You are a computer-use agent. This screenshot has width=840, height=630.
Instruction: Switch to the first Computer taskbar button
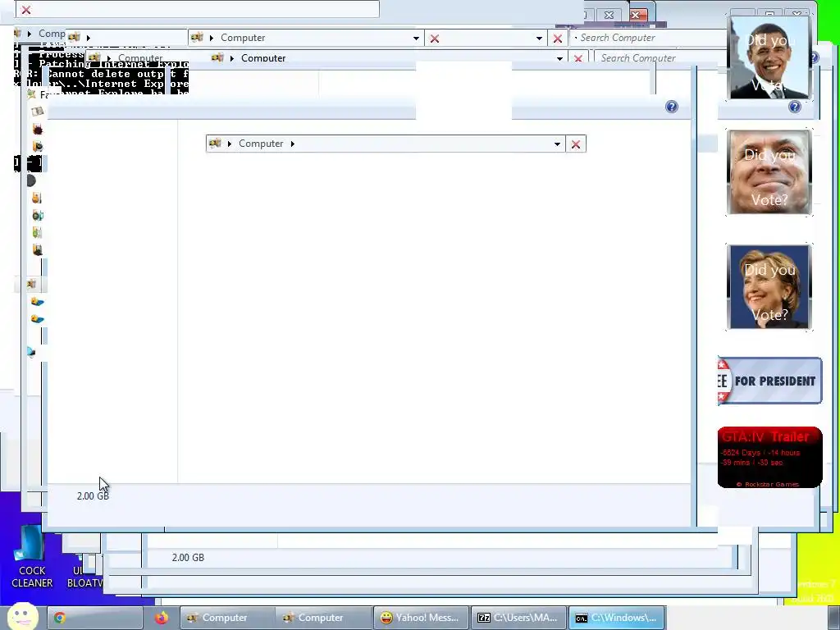pyautogui.click(x=226, y=618)
